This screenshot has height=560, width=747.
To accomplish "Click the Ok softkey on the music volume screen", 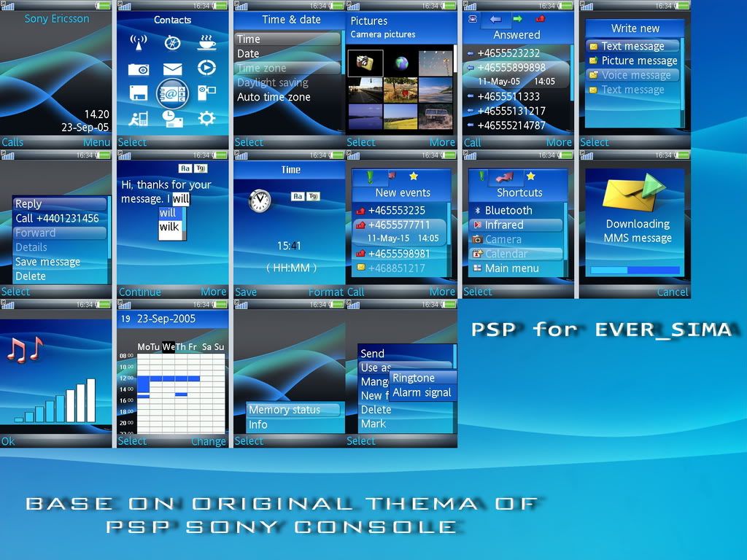I will [8, 441].
